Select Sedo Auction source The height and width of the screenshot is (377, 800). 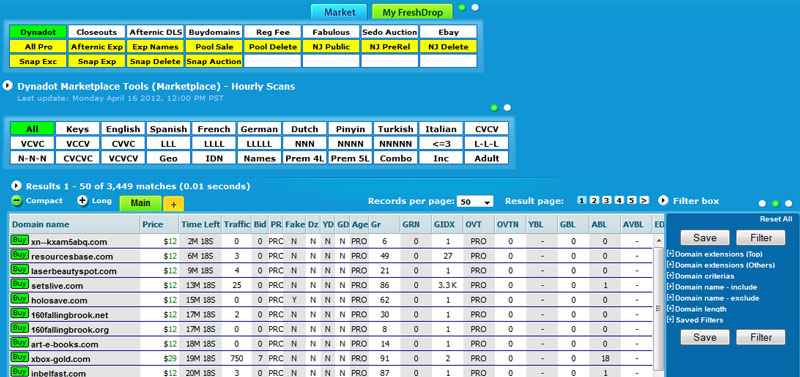point(390,32)
